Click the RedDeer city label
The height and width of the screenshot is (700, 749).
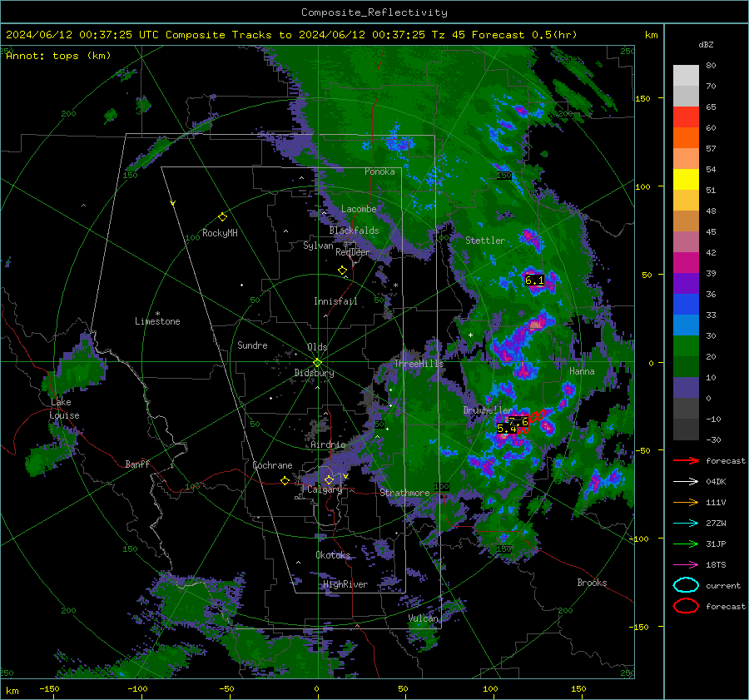[x=353, y=252]
